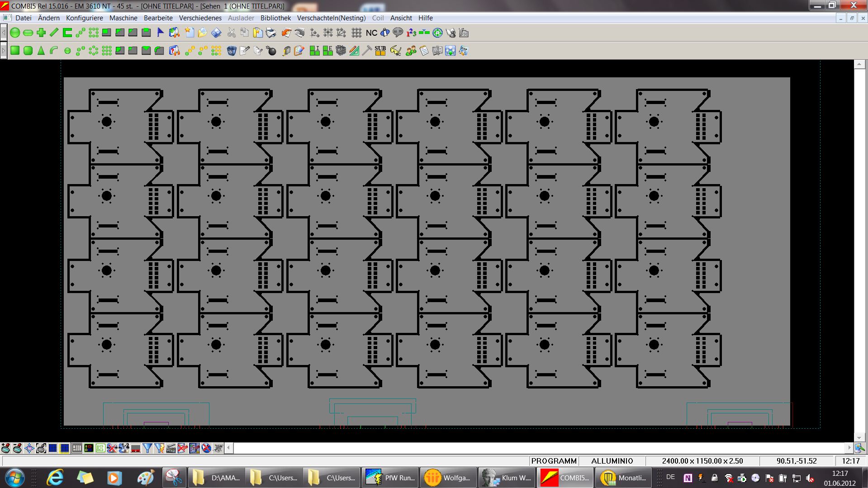The height and width of the screenshot is (488, 868).
Task: Select the green triangle punch tool
Action: (41, 51)
